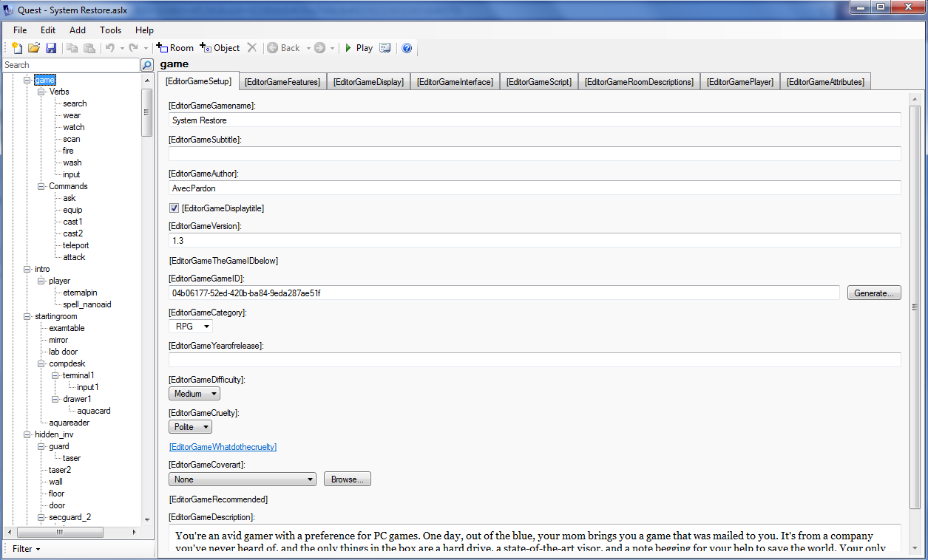Click the EditorGameSubtitle text field
Image resolution: width=928 pixels, height=560 pixels.
click(x=534, y=154)
